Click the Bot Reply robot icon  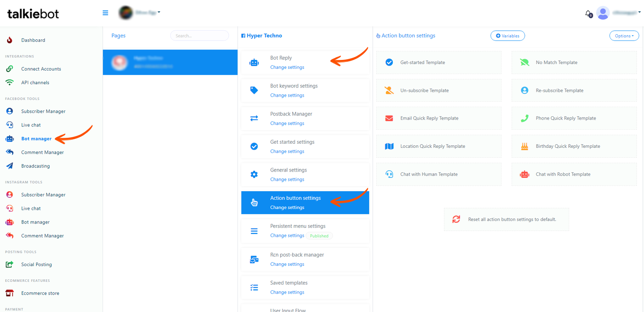point(254,62)
